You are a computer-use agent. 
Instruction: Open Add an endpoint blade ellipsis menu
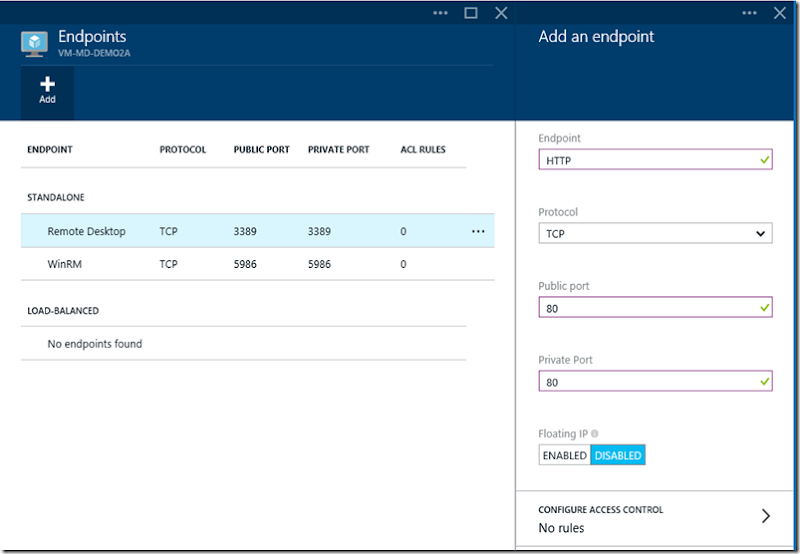[750, 13]
